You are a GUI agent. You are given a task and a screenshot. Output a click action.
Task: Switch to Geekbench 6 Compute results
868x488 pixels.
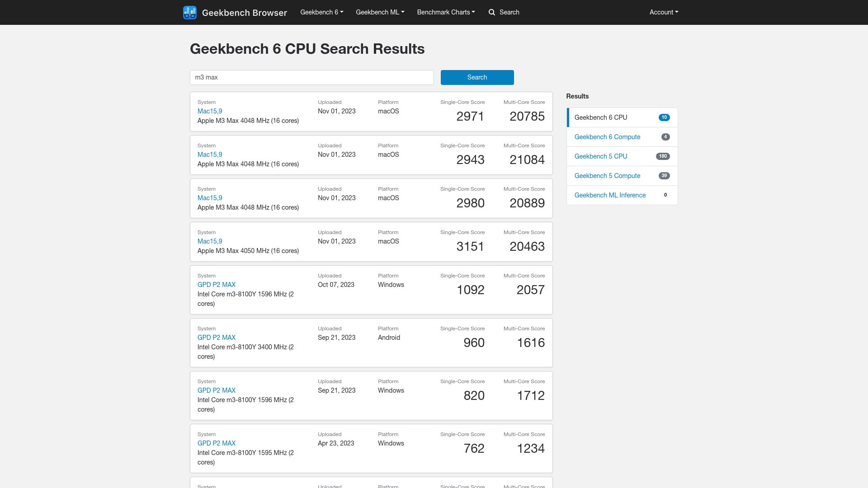622,137
